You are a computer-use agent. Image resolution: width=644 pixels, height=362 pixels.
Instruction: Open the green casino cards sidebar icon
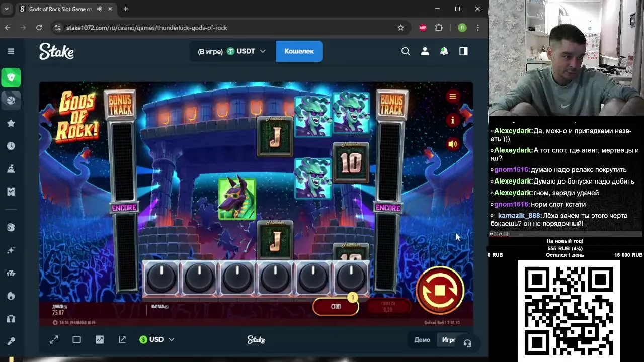(x=11, y=77)
